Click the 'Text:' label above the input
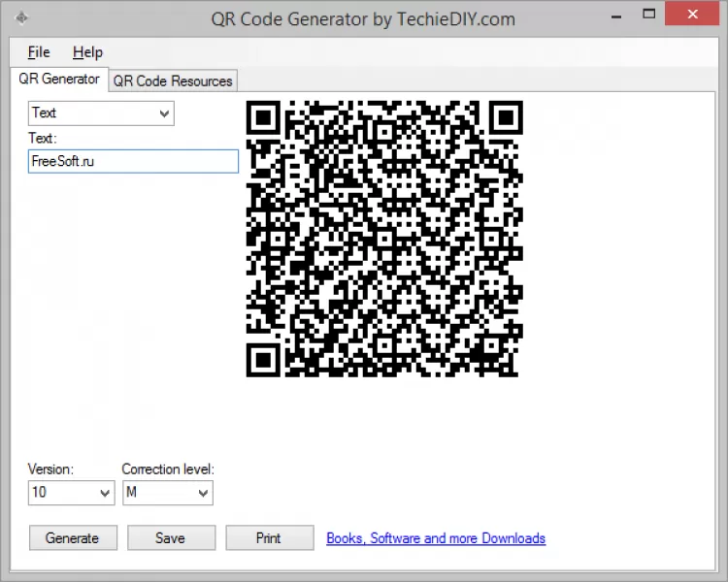This screenshot has width=728, height=582. coord(43,139)
